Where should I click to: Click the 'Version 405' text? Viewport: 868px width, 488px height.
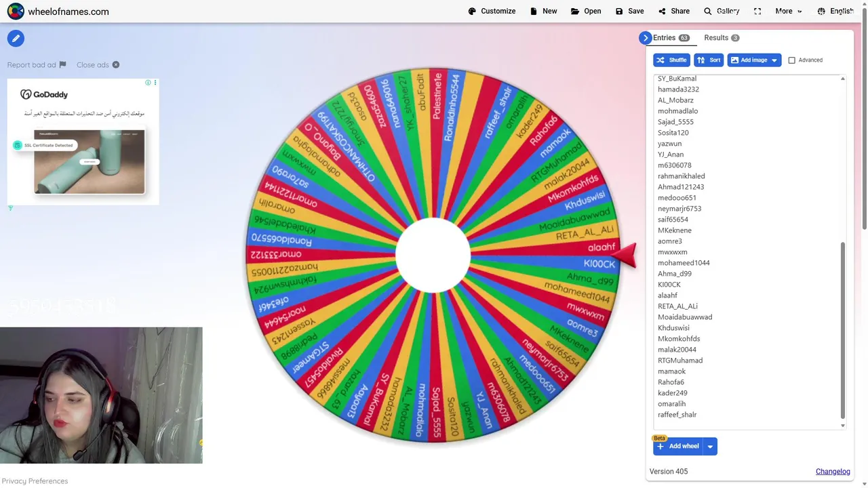[669, 471]
